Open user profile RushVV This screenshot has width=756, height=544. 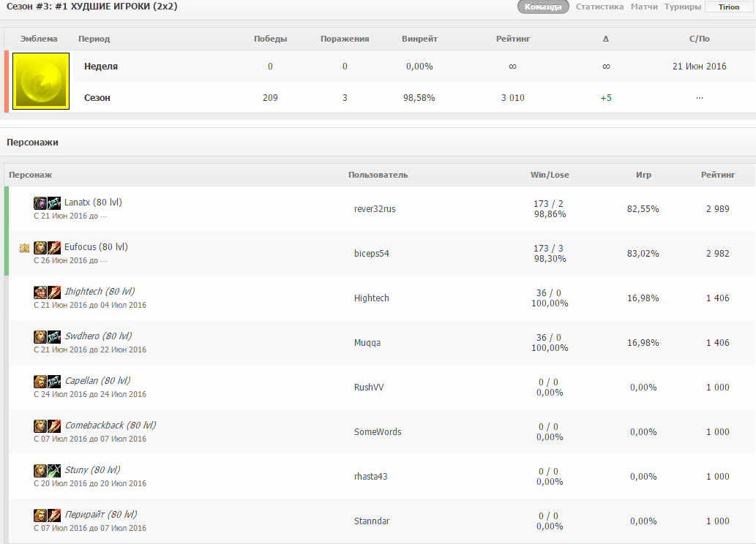coord(369,387)
